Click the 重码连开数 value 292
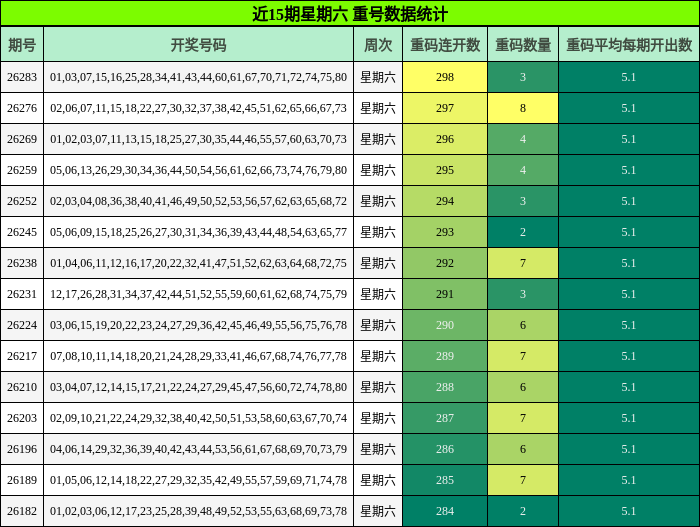 coord(445,263)
